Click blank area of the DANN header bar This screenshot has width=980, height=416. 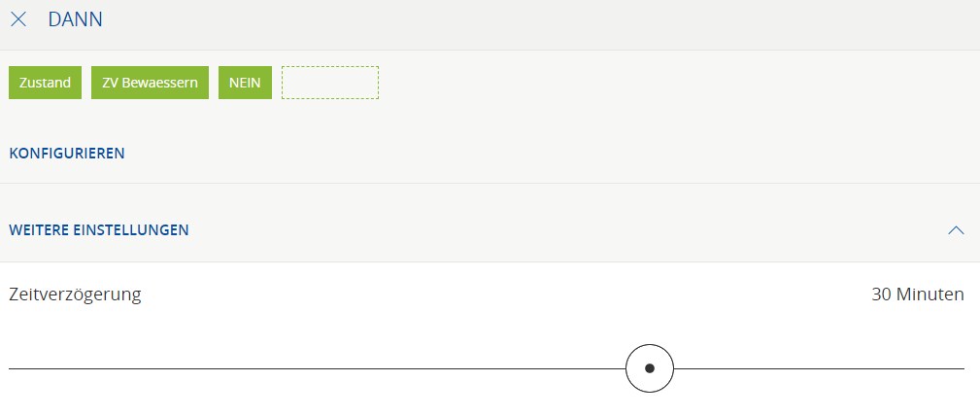pos(544,19)
